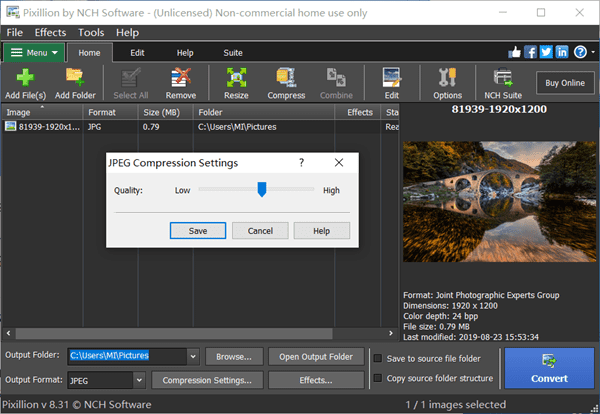Click the Facebook share icon
600x414 pixels.
(530, 52)
